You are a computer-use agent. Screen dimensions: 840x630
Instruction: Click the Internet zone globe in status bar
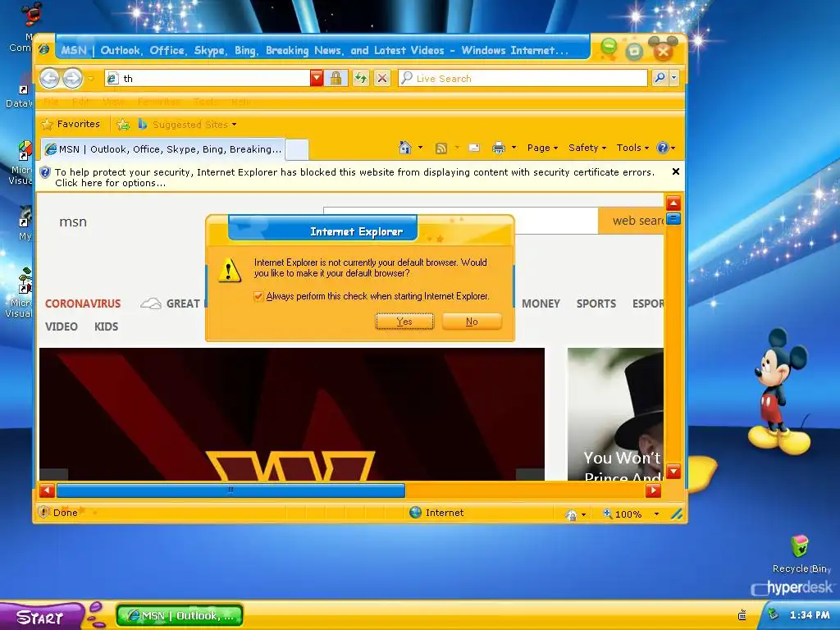tap(415, 513)
